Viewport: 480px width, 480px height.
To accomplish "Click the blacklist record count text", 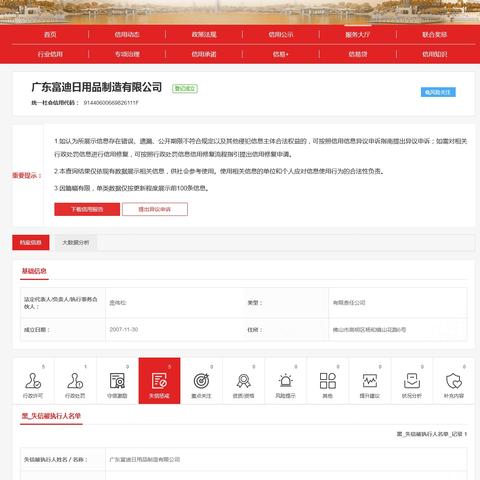I will coord(432,434).
